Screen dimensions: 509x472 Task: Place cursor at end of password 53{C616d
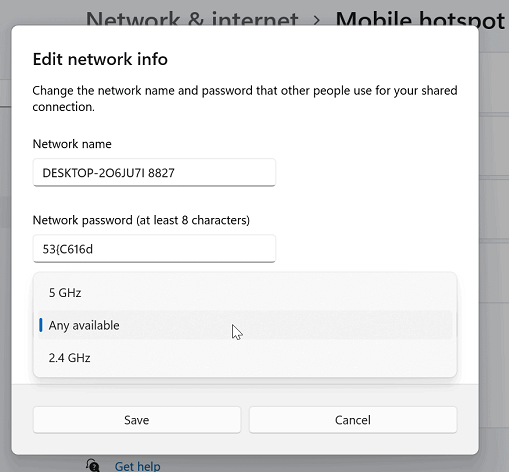[94, 249]
